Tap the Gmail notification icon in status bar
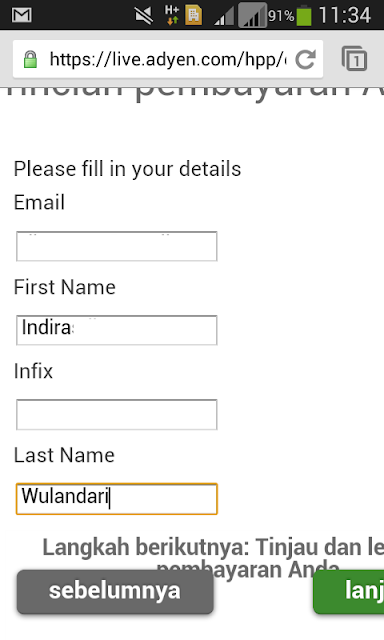Image resolution: width=384 pixels, height=640 pixels. coord(22,15)
